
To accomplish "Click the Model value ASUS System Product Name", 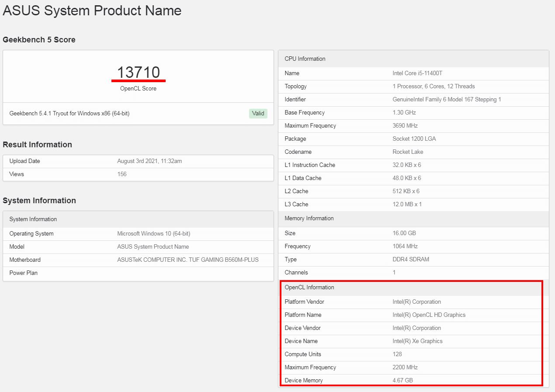I will click(x=153, y=246).
